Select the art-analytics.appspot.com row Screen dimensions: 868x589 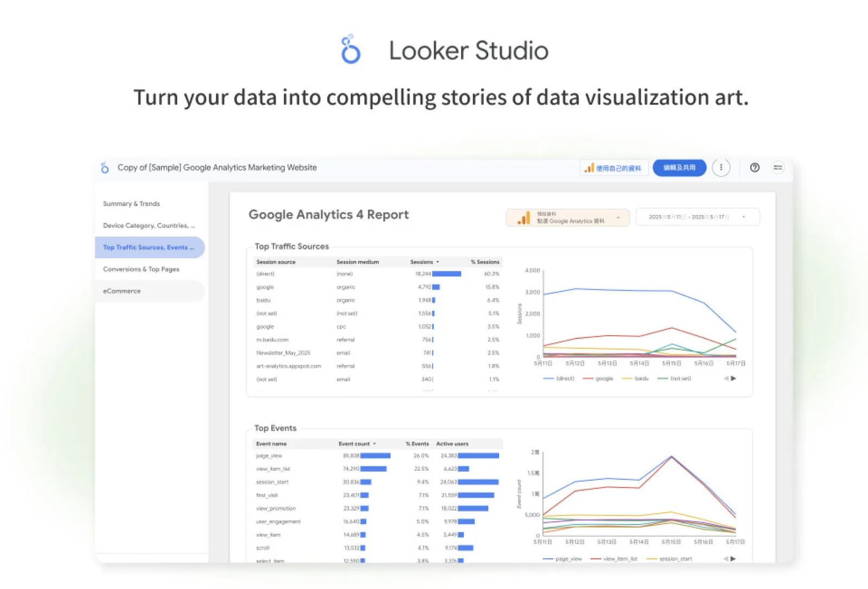[x=378, y=366]
